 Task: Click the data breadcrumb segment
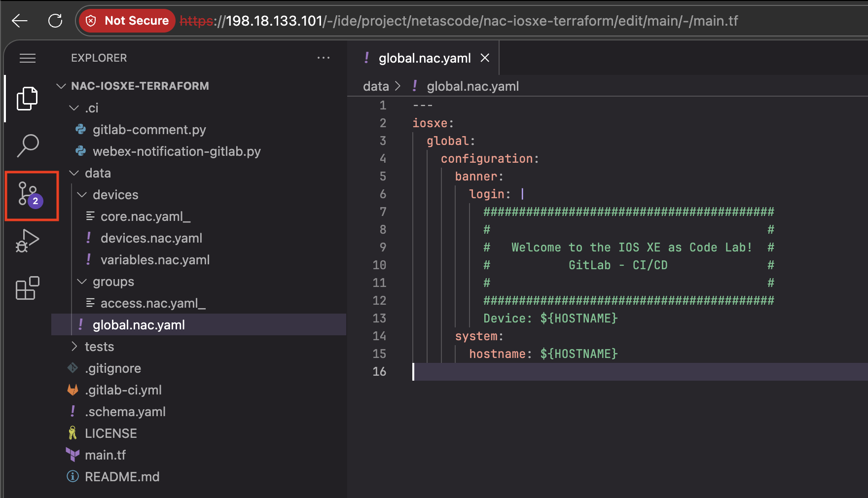[376, 86]
